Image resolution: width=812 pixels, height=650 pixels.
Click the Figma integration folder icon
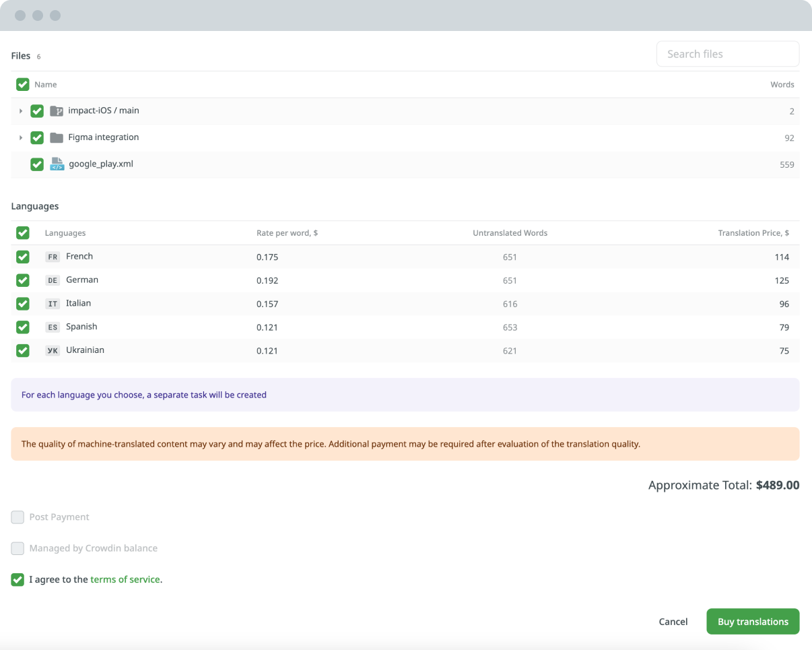[x=57, y=138]
